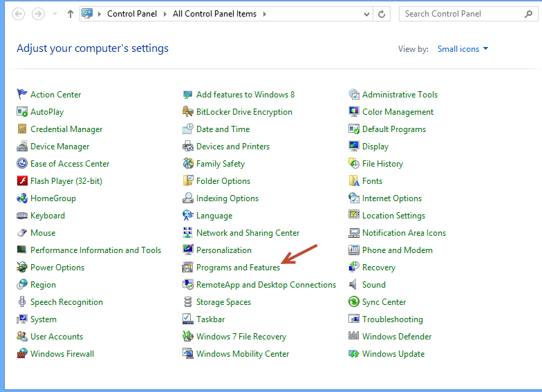The height and width of the screenshot is (392, 542).
Task: Open the Date and Time icon
Action: click(188, 129)
